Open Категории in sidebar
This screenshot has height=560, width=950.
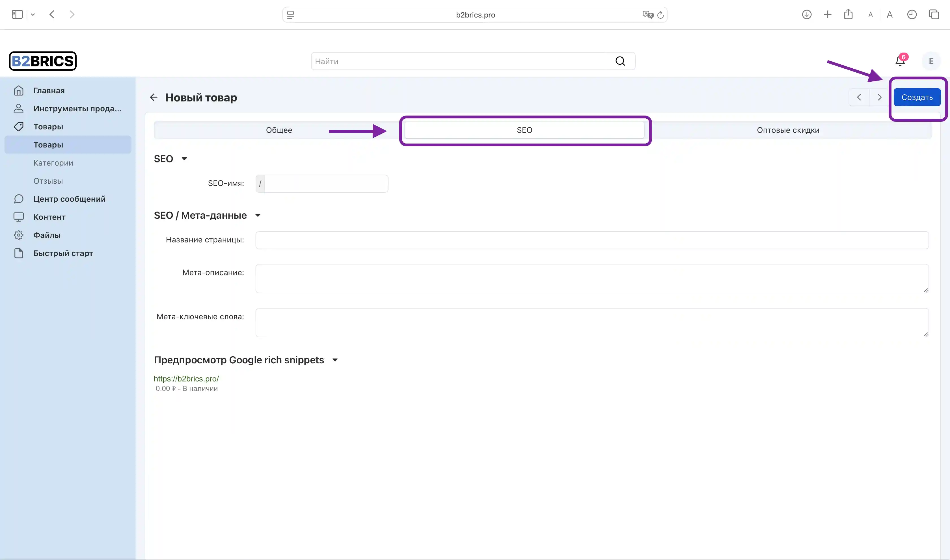click(53, 163)
